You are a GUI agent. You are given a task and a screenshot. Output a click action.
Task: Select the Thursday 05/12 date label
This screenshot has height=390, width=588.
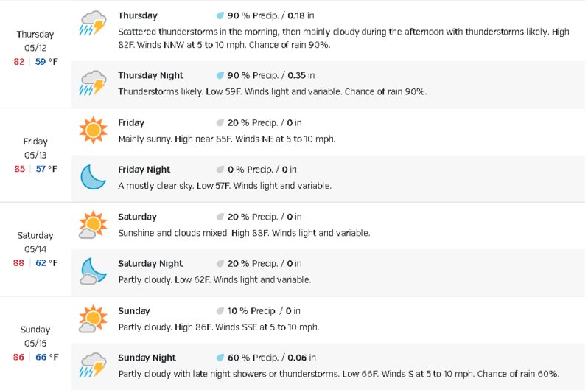(35, 41)
